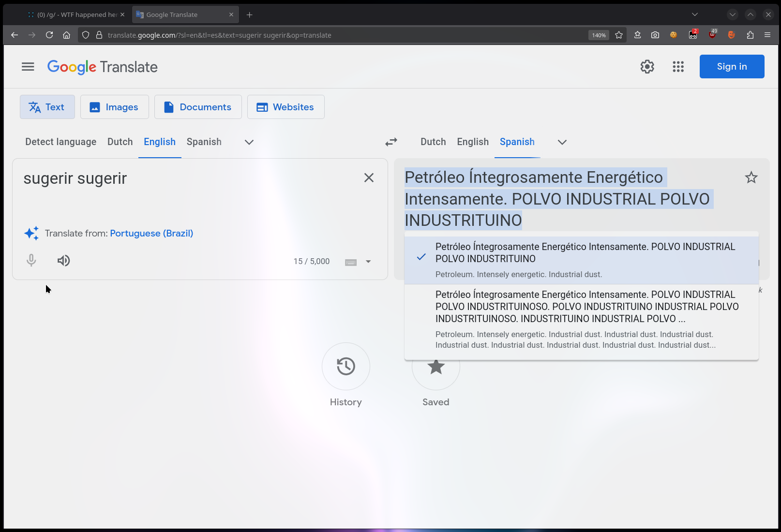Choose the longer second alternative translation
Image resolution: width=781 pixels, height=532 pixels.
(x=582, y=319)
